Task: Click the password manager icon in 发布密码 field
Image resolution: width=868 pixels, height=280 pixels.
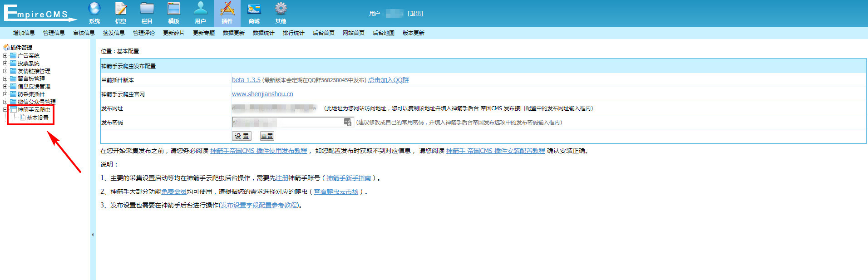Action: (348, 122)
